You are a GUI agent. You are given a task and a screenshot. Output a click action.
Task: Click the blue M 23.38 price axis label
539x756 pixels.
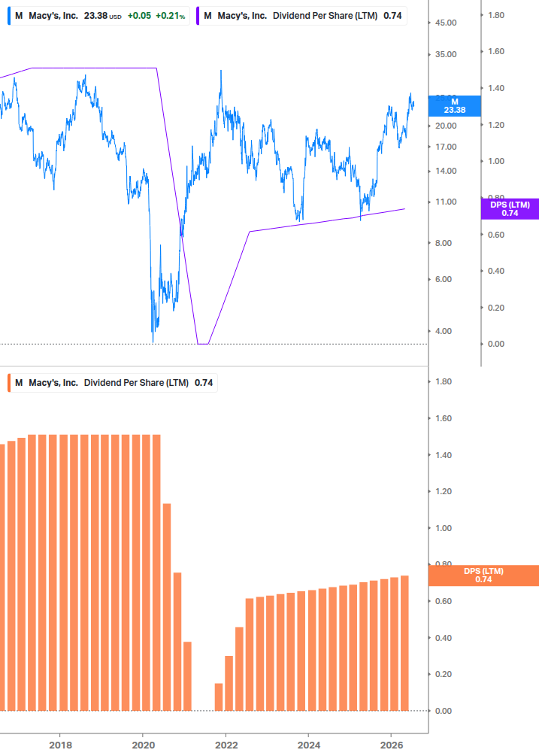click(x=455, y=106)
